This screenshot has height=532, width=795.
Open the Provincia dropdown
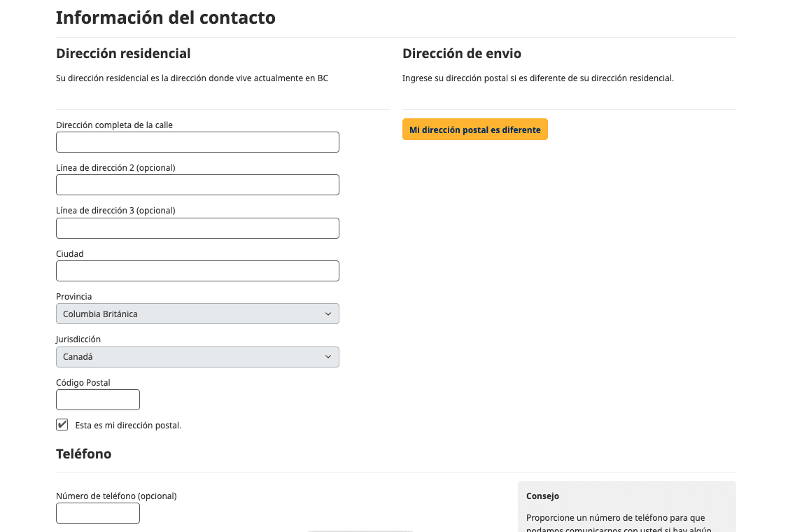[x=197, y=314]
